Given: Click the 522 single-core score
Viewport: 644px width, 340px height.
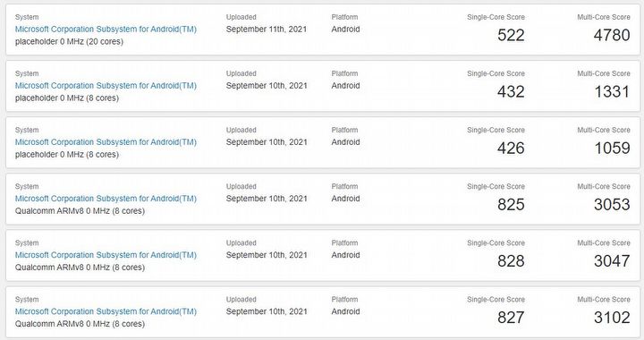Looking at the screenshot, I should point(511,35).
